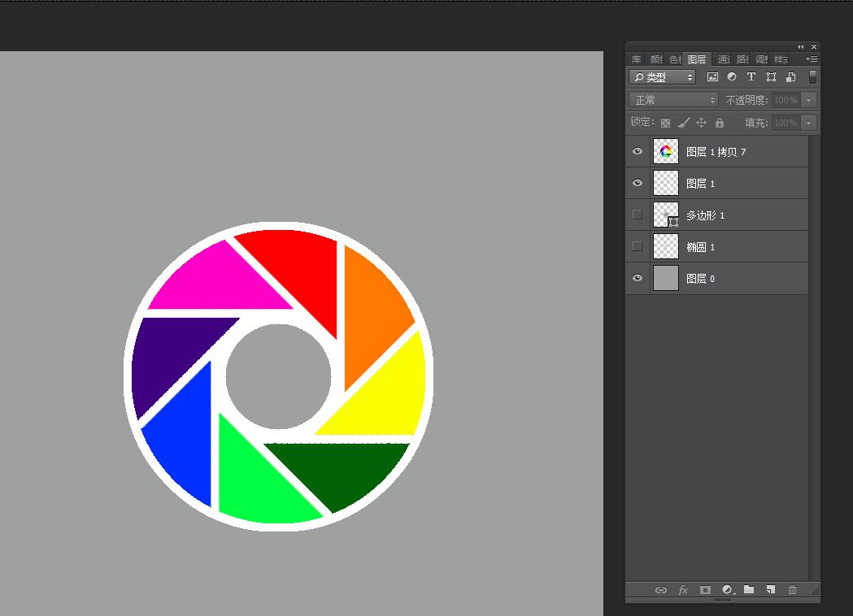This screenshot has width=853, height=616.
Task: Select the 图层 1 layer name
Action: (701, 184)
